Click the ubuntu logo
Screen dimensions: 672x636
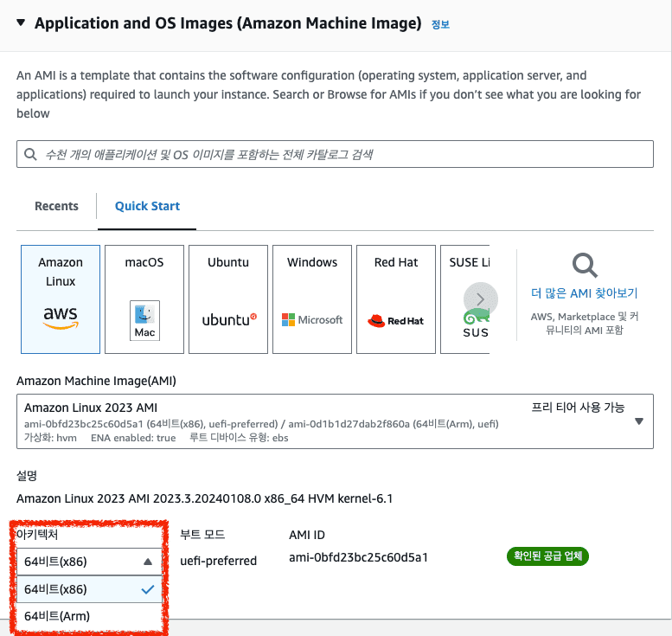click(x=229, y=320)
